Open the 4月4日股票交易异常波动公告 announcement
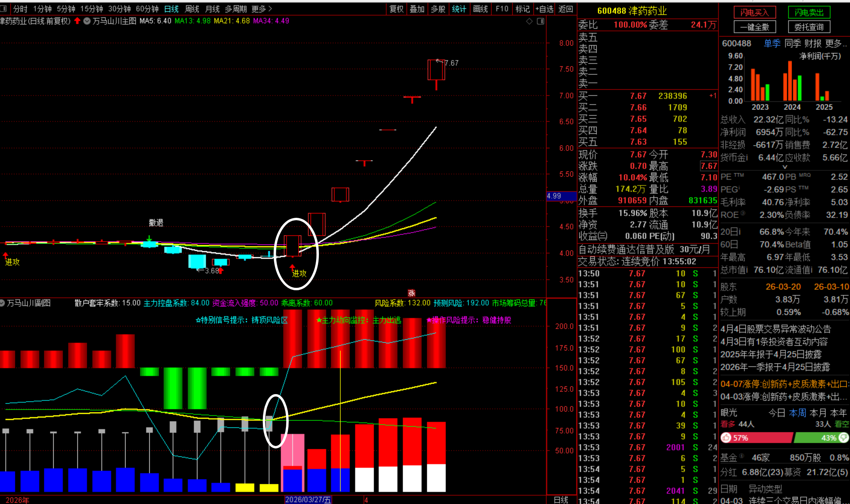The height and width of the screenshot is (504, 850). (x=776, y=329)
